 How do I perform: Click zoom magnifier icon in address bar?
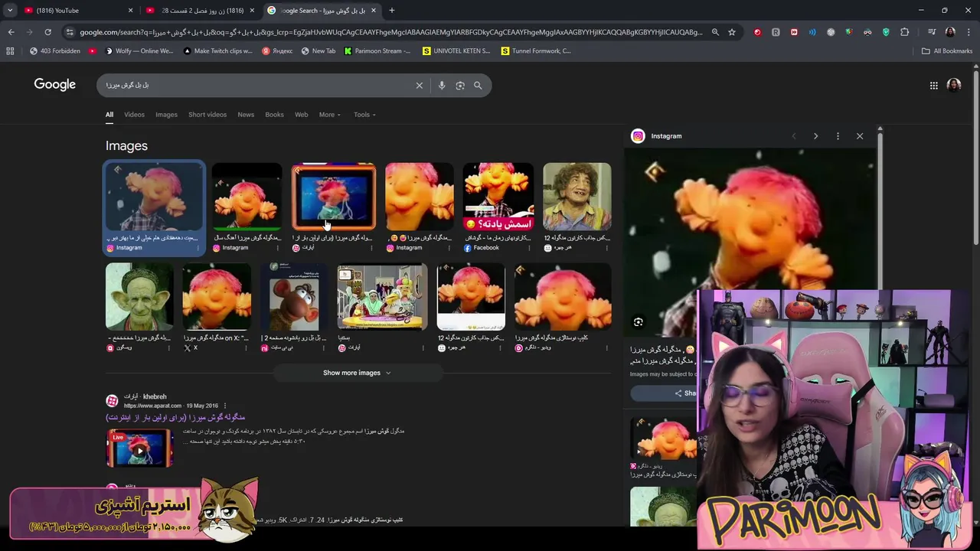tap(715, 32)
